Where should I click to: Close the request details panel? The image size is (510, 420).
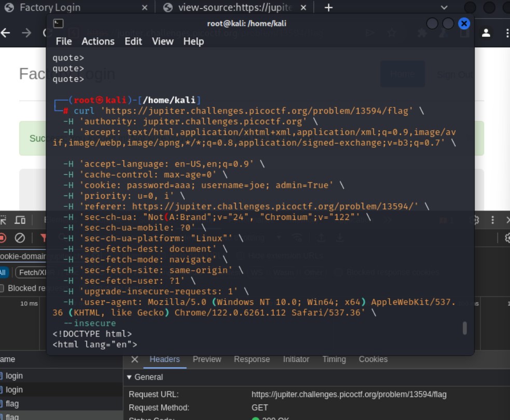pos(135,359)
